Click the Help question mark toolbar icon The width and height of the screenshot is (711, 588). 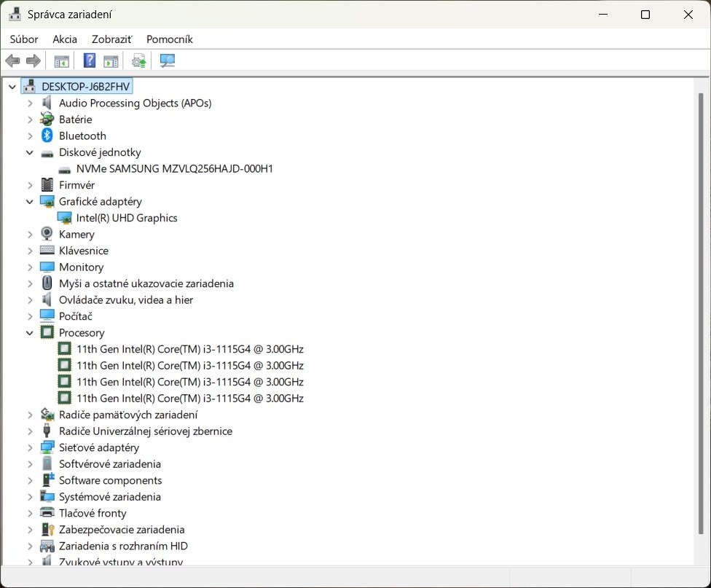click(x=90, y=60)
